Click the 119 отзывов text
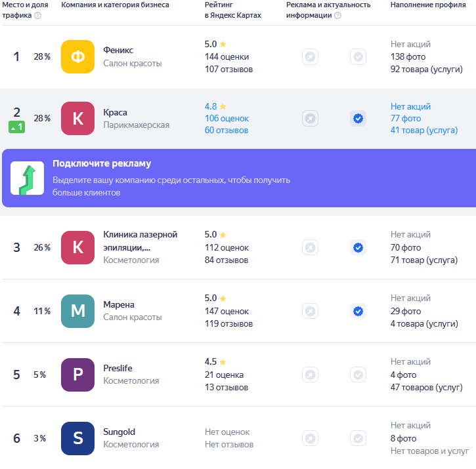 (228, 323)
